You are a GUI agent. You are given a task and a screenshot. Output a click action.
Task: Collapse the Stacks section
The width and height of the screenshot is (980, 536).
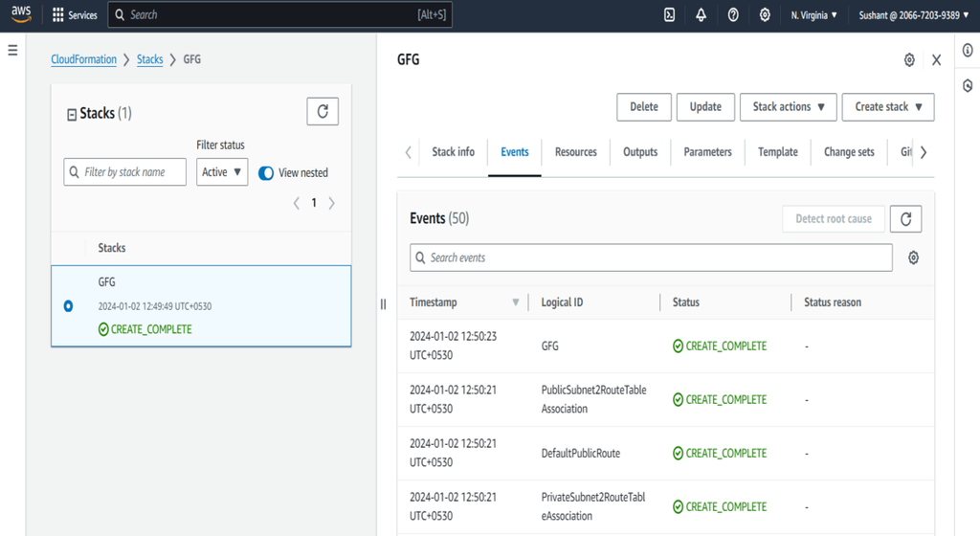[x=72, y=114]
